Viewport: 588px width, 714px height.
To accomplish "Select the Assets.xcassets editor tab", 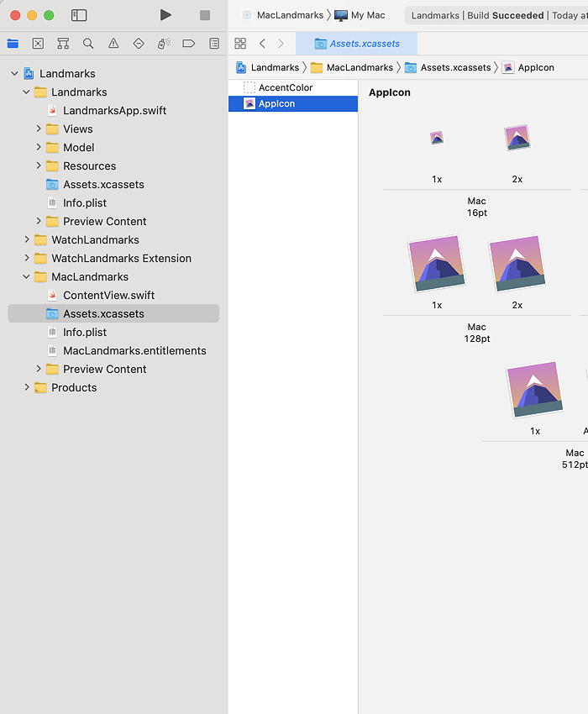I will [x=357, y=44].
